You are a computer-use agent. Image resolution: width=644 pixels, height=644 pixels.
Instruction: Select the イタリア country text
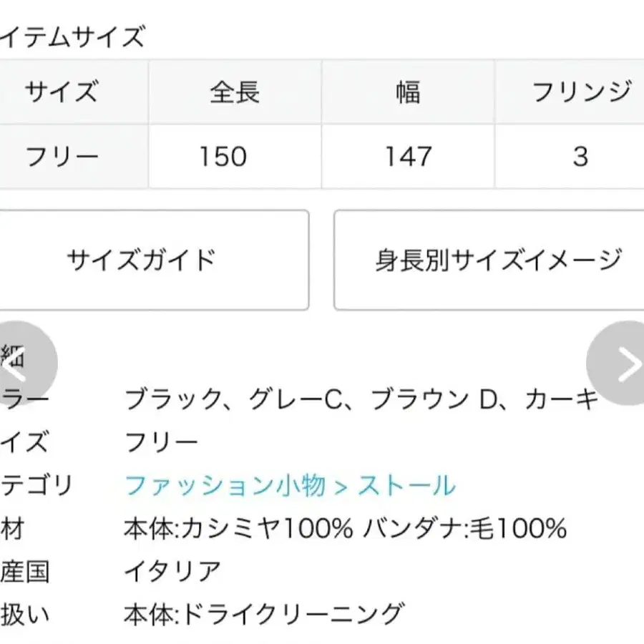click(x=172, y=571)
